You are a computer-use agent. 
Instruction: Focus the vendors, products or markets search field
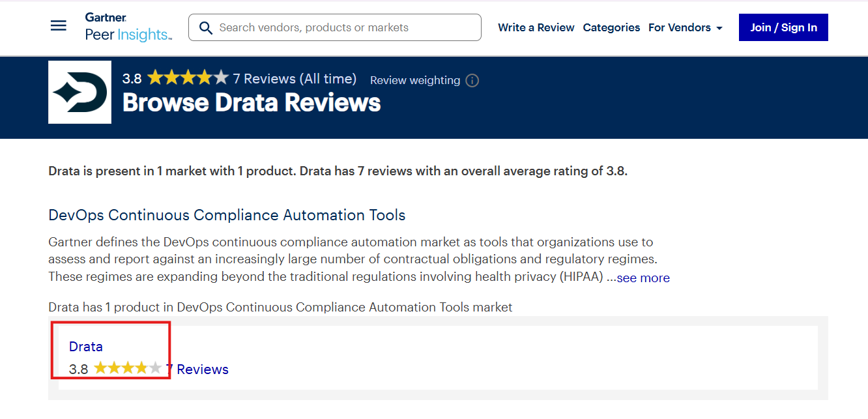click(335, 27)
